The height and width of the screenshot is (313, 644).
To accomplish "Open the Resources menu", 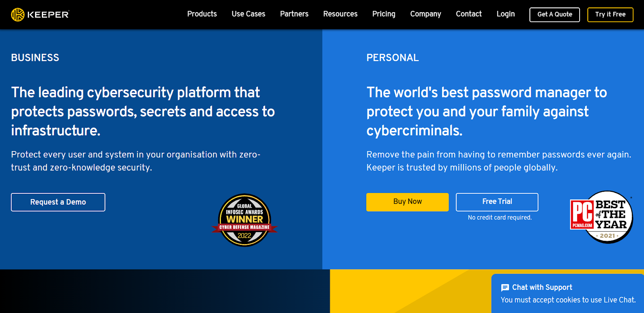I will (x=340, y=14).
